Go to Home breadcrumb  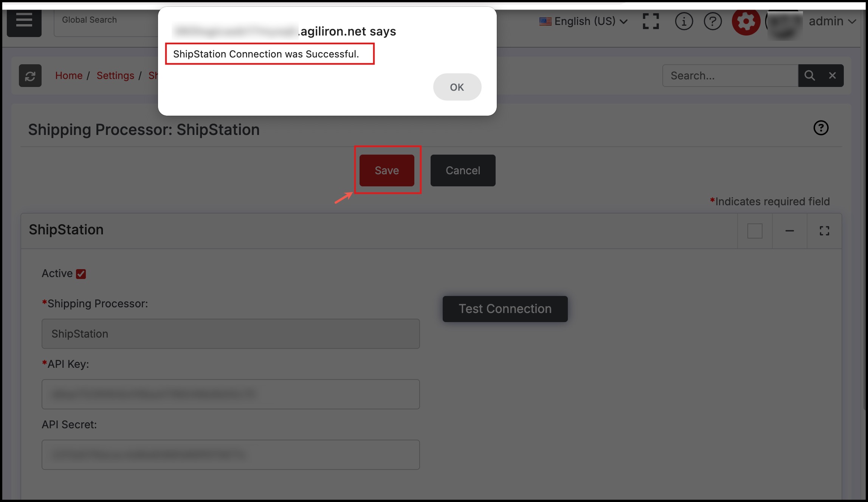click(69, 76)
